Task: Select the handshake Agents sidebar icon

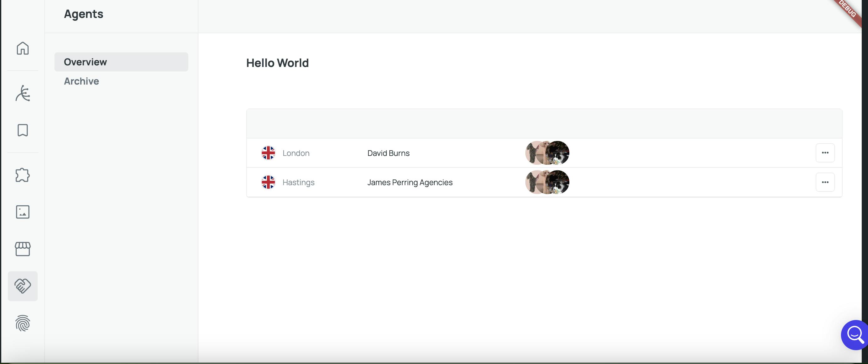Action: 23,286
